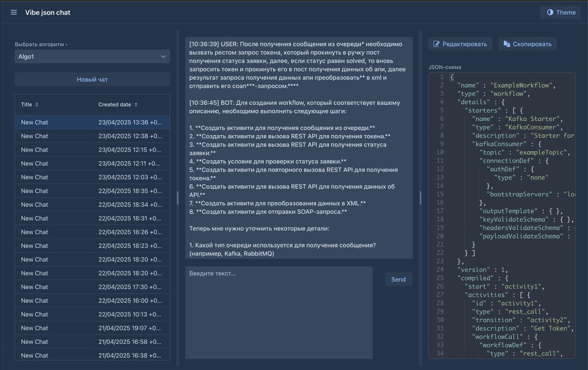Open the chat created 21/04/2025 16:38
This screenshot has height=370, width=588.
(92, 355)
